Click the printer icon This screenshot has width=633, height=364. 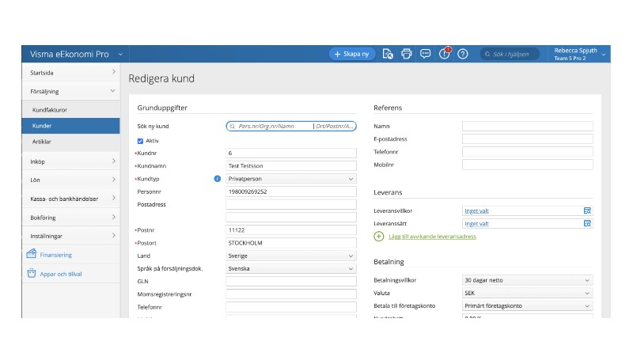point(407,54)
